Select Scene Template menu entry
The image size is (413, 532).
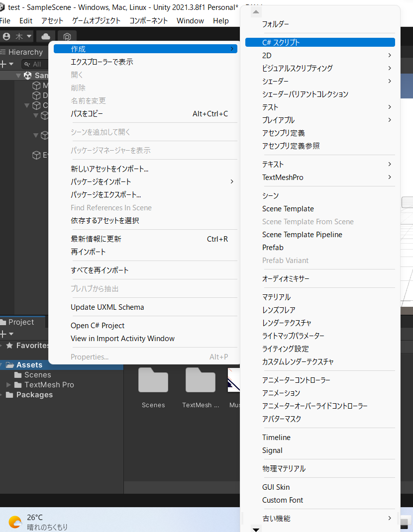coord(320,209)
